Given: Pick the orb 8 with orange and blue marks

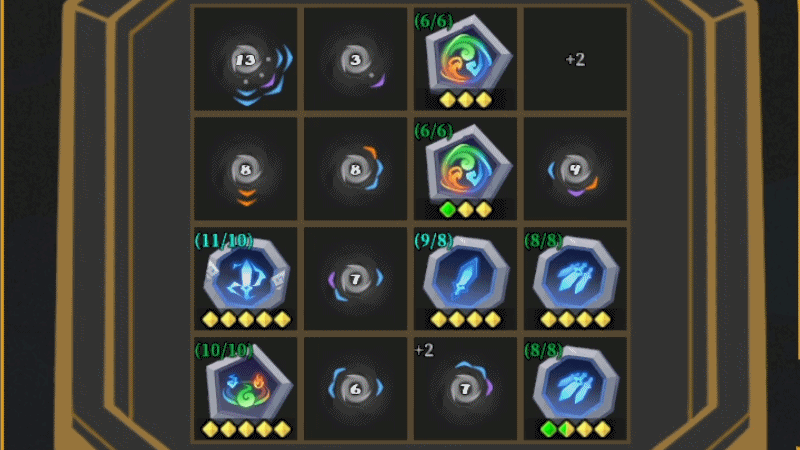Looking at the screenshot, I should (356, 170).
